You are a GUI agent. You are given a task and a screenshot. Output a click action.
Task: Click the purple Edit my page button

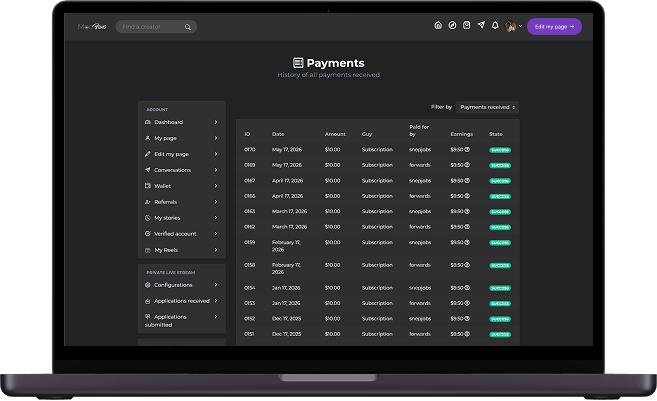tap(554, 26)
